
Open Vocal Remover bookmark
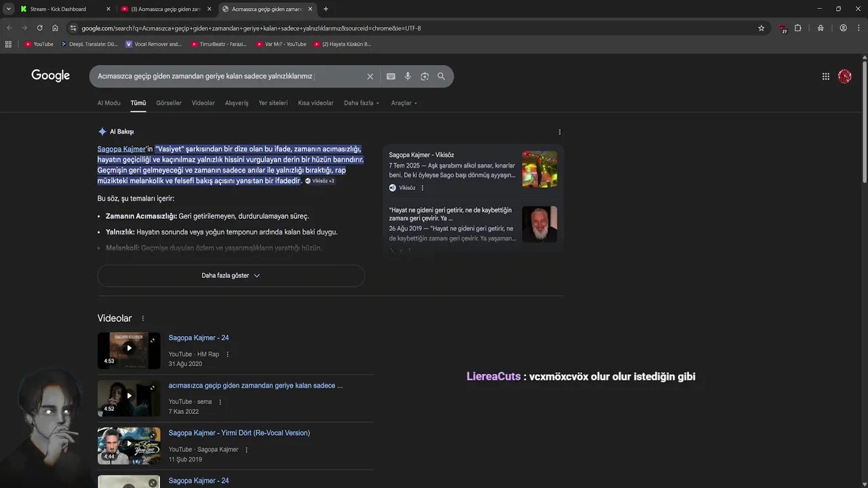click(x=154, y=44)
